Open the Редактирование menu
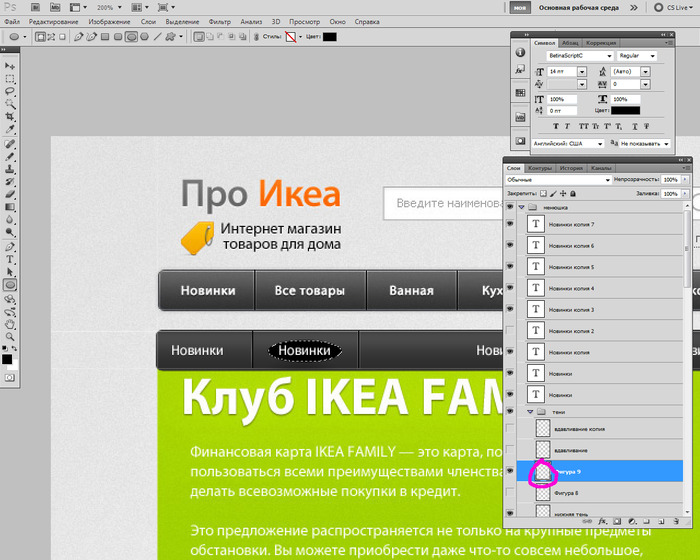The height and width of the screenshot is (560, 700). click(x=54, y=21)
